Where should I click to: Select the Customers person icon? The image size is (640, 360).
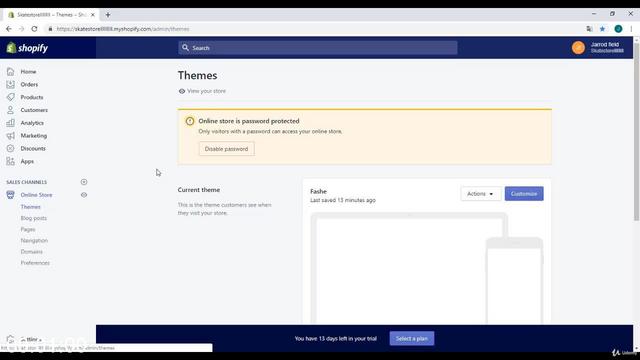pyautogui.click(x=11, y=110)
